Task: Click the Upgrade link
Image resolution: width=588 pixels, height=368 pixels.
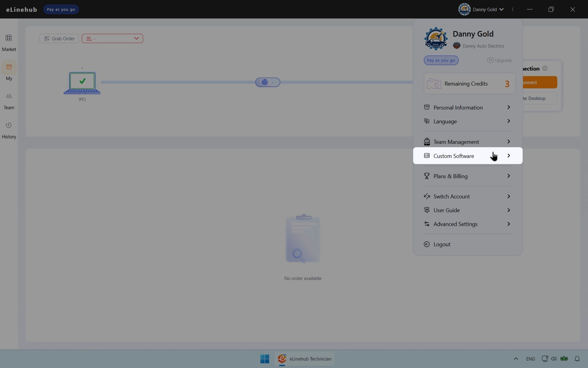Action: click(x=499, y=60)
